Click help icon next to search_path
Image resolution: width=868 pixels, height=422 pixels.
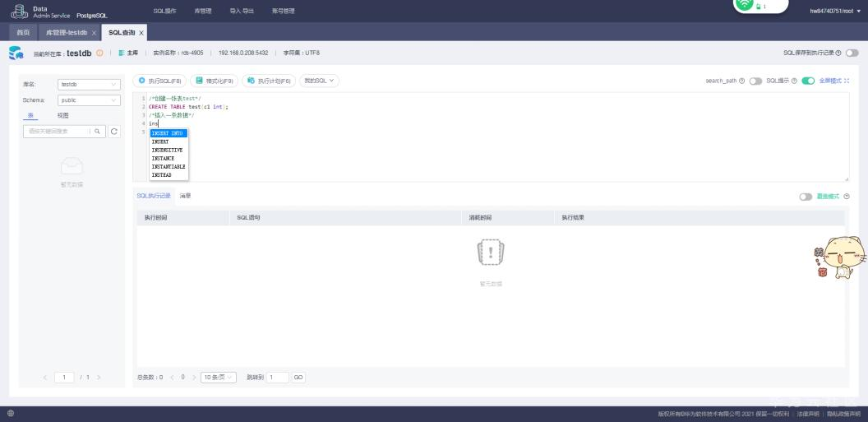(741, 81)
